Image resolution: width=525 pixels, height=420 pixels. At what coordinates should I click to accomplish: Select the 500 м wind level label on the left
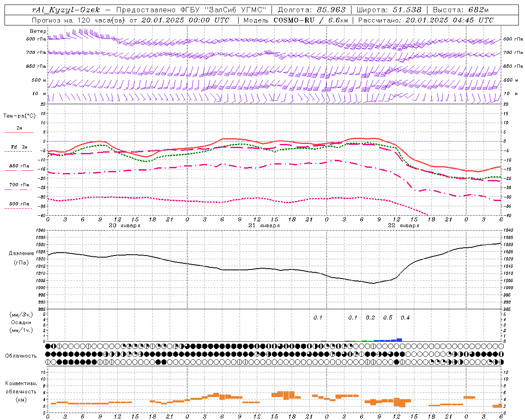(x=39, y=80)
